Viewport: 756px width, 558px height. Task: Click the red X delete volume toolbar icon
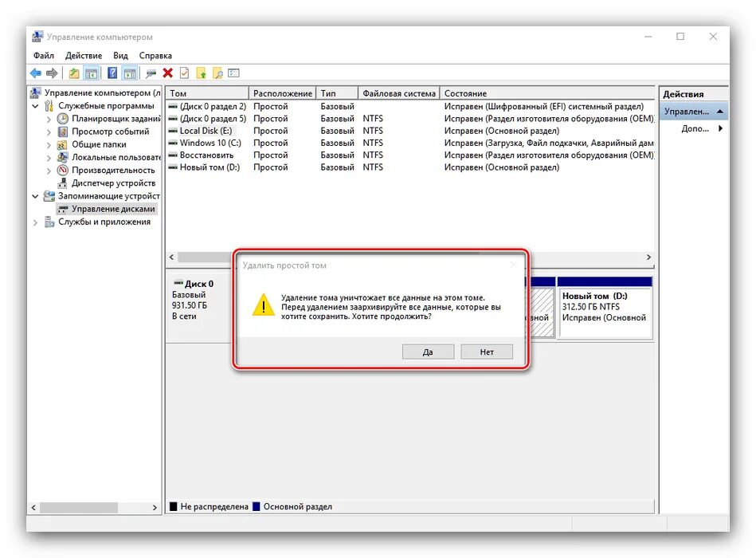click(168, 73)
